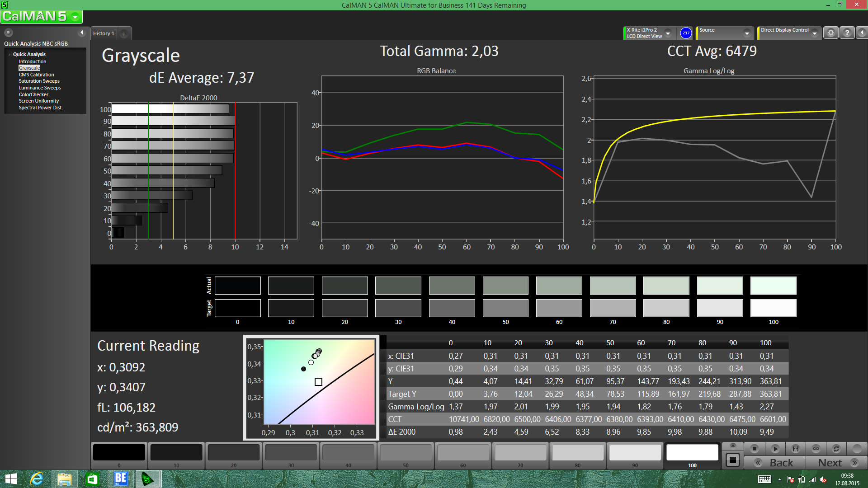Open the Source dropdown

[747, 33]
